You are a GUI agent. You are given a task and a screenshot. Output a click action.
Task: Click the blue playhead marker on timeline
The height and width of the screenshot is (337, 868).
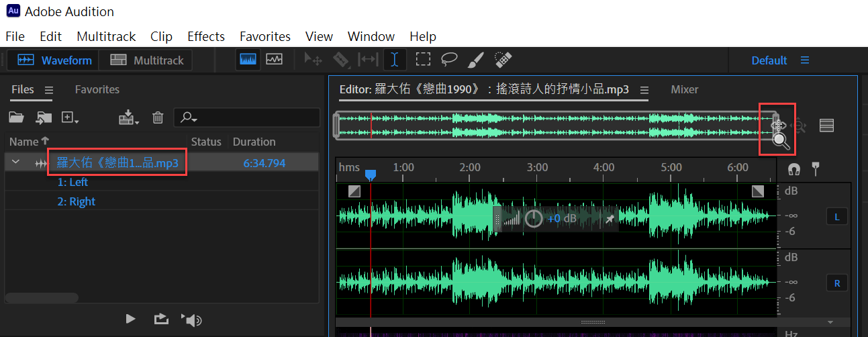point(370,175)
